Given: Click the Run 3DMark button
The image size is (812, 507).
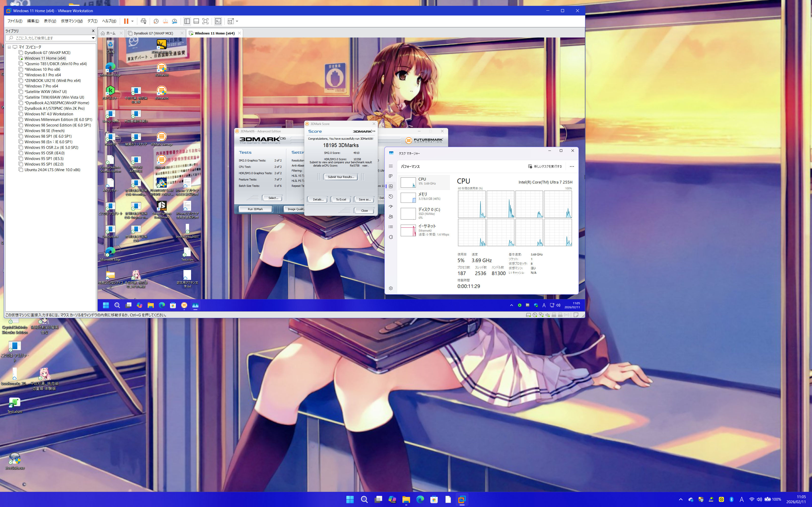Looking at the screenshot, I should tap(255, 209).
